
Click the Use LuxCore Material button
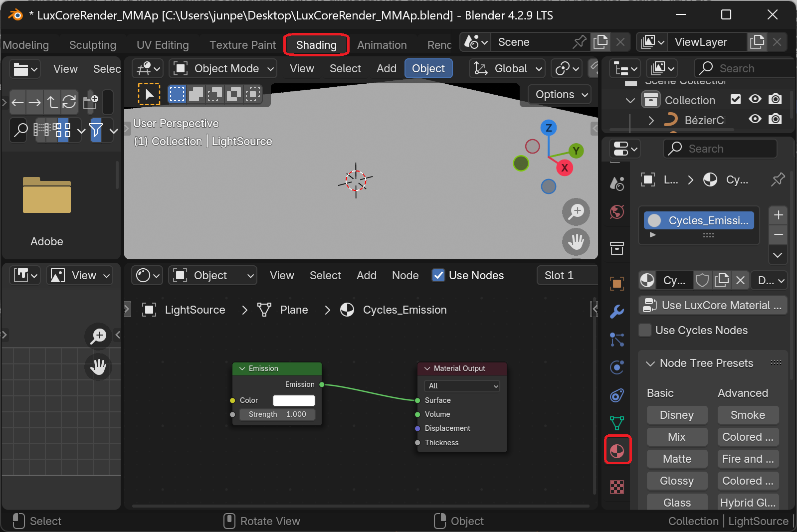[x=713, y=305]
